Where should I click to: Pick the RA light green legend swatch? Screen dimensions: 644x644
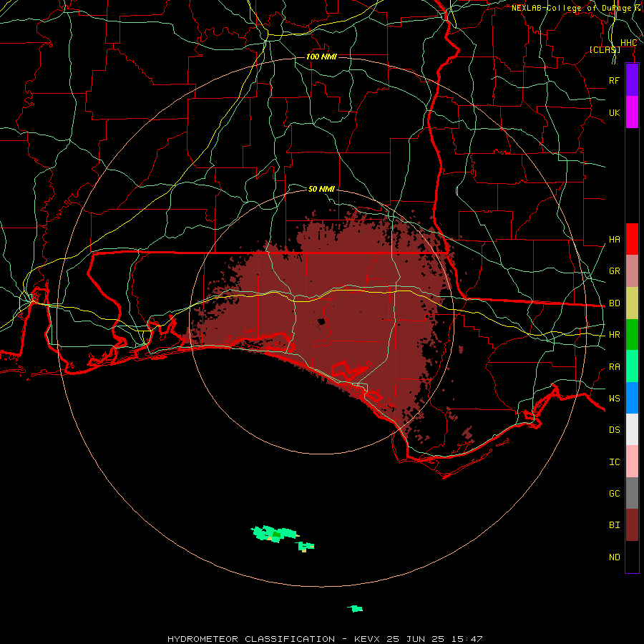(x=632, y=366)
